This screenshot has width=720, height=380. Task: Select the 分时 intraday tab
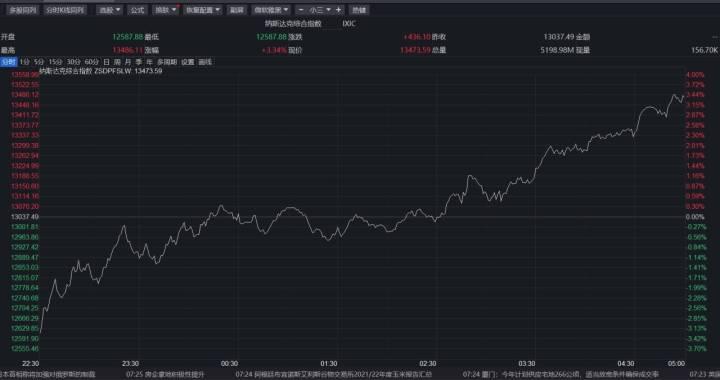[x=8, y=62]
